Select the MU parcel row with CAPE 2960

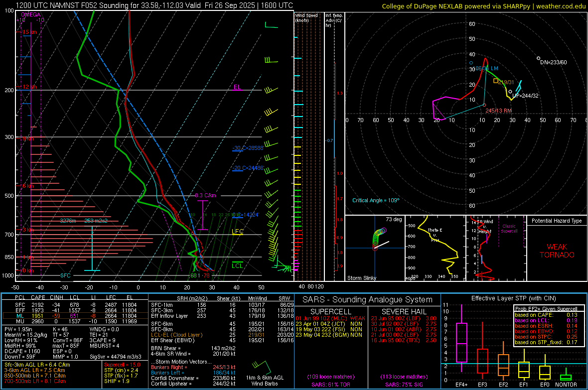pyautogui.click(x=75, y=321)
